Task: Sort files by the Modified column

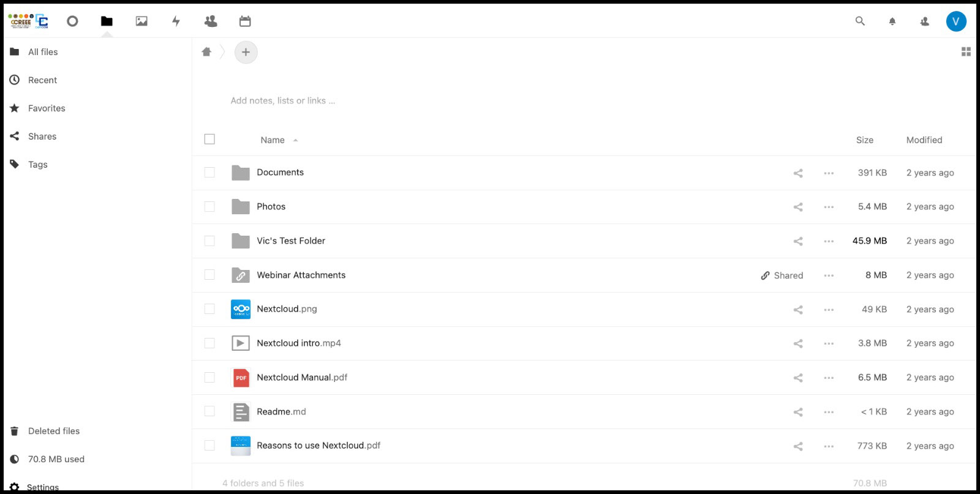Action: click(924, 140)
